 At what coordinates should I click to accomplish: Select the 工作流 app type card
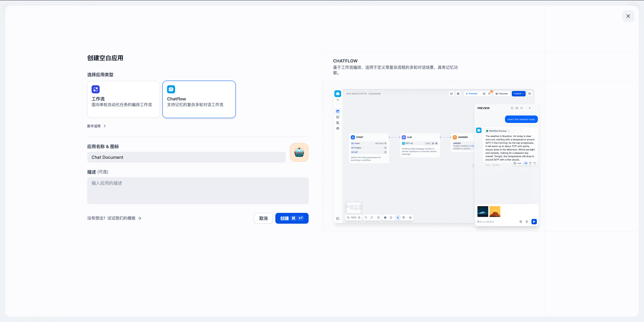pos(123,99)
